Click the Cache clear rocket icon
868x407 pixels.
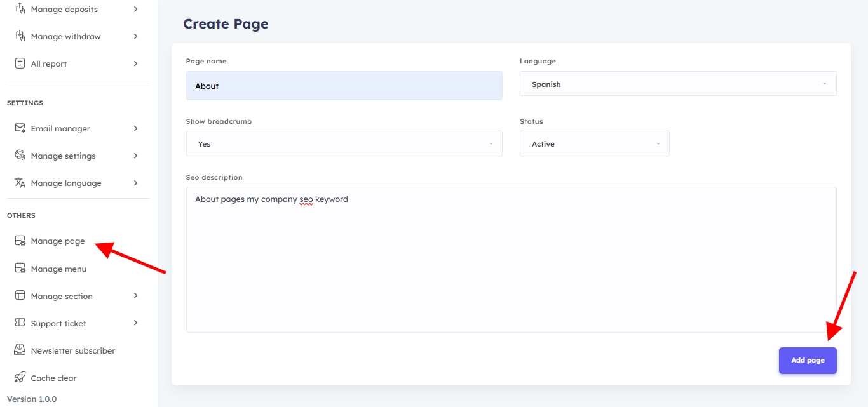click(20, 378)
